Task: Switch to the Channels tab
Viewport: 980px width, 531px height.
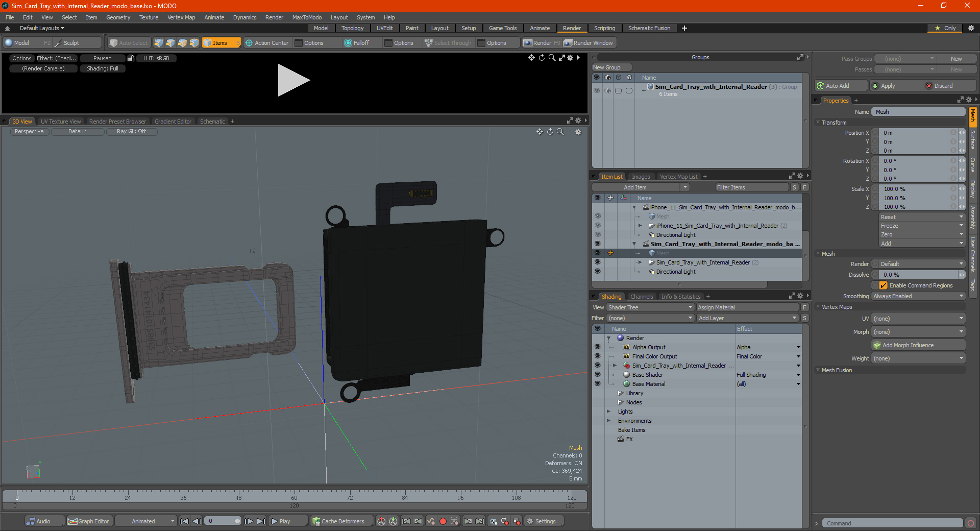Action: point(641,297)
